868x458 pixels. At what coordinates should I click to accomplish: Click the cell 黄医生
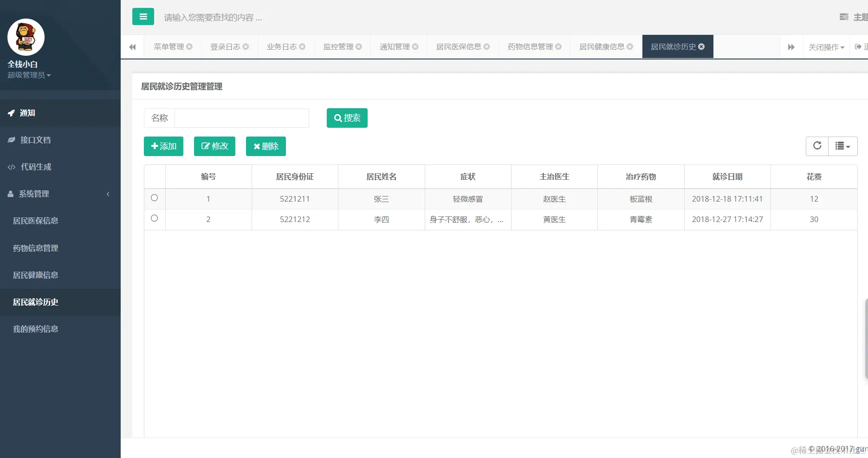(x=554, y=219)
